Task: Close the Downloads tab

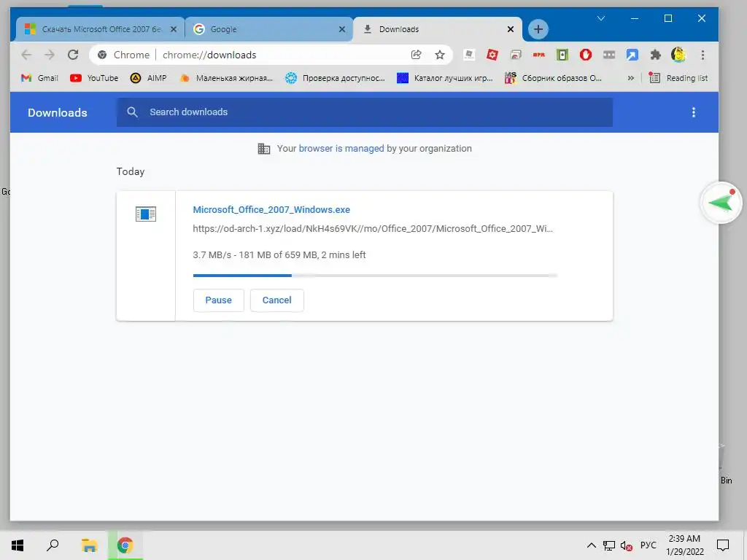Action: coord(511,29)
